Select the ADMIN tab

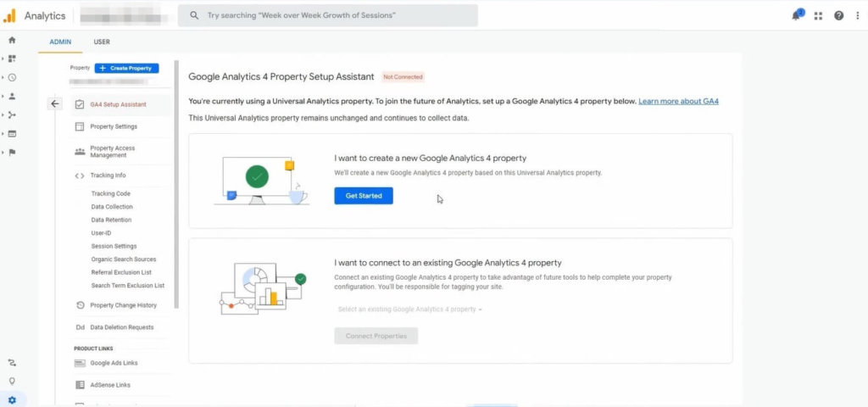(60, 42)
